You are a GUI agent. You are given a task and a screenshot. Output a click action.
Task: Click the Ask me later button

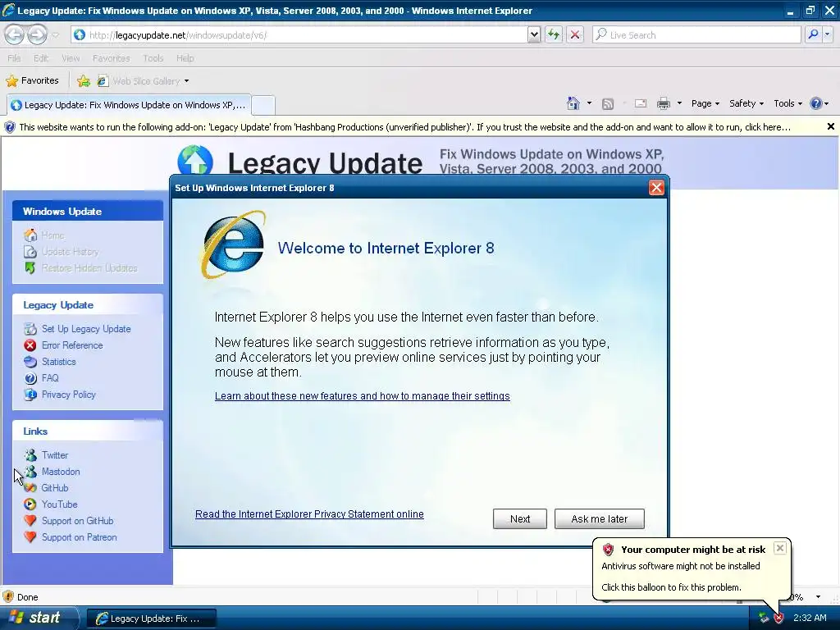(x=599, y=518)
